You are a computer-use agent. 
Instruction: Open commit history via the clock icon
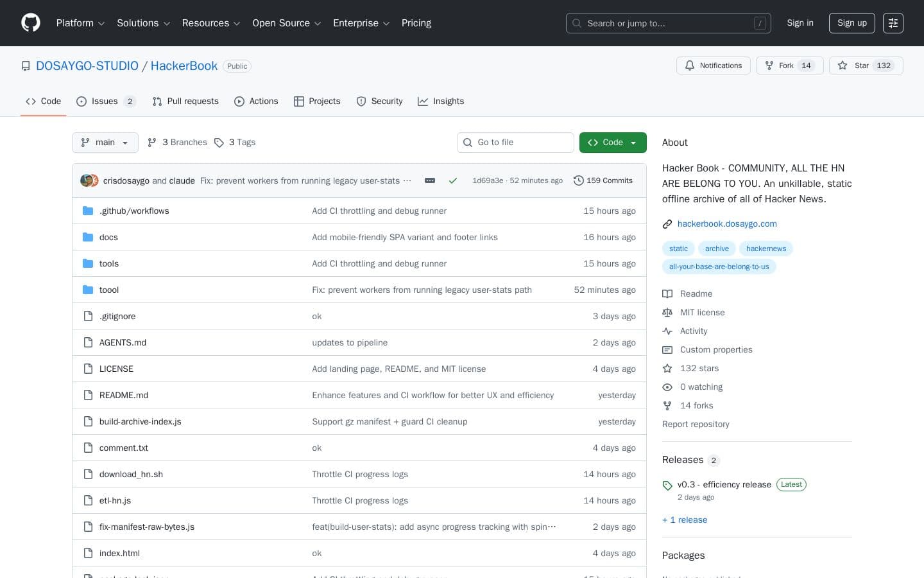click(x=579, y=180)
